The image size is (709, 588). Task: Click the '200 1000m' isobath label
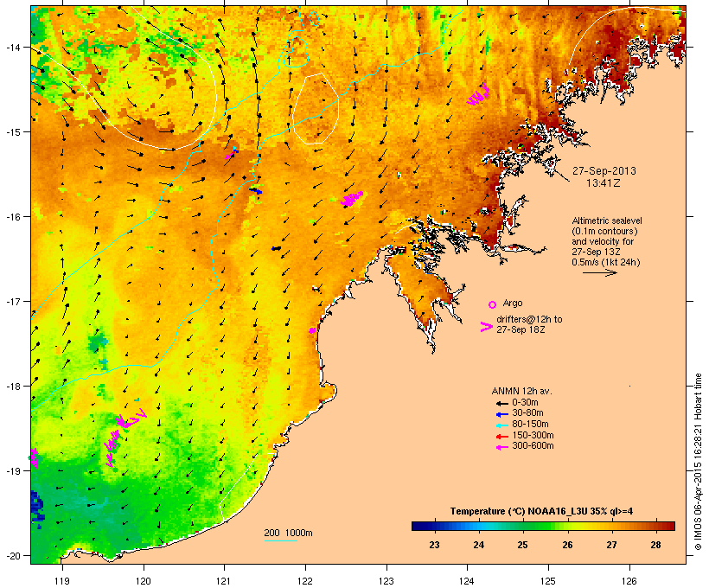tap(288, 533)
